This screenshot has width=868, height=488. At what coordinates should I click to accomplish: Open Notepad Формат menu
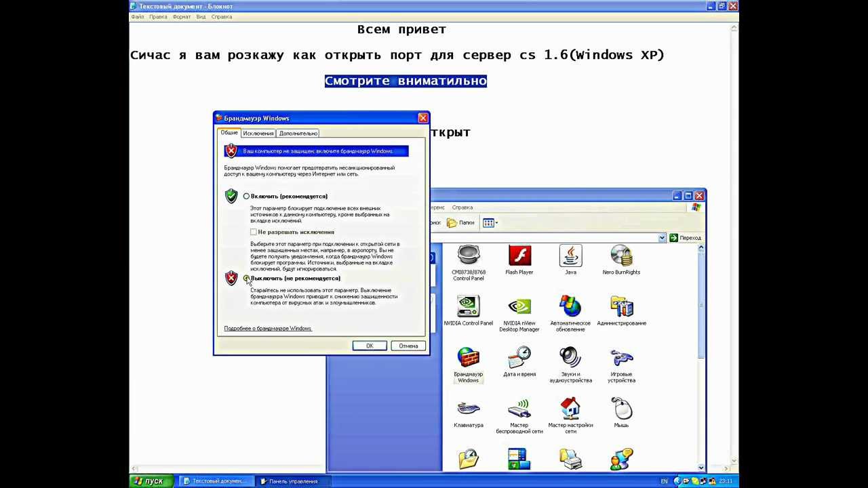[182, 17]
